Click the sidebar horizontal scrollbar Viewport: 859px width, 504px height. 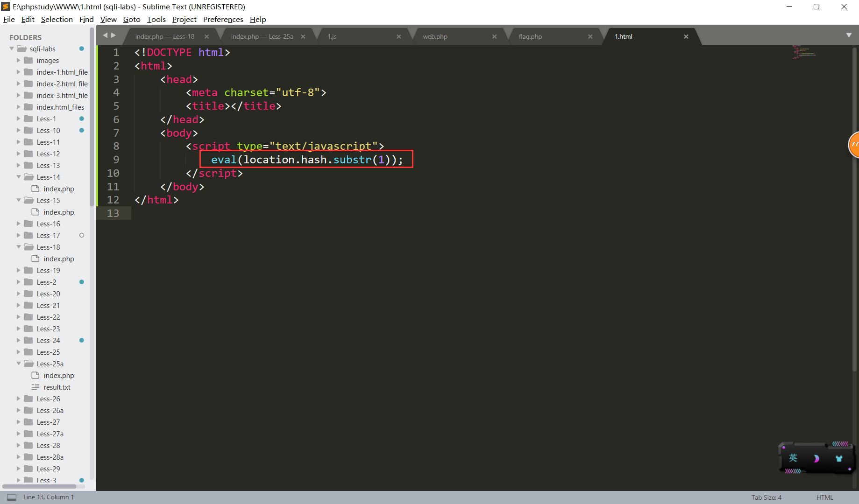point(39,486)
